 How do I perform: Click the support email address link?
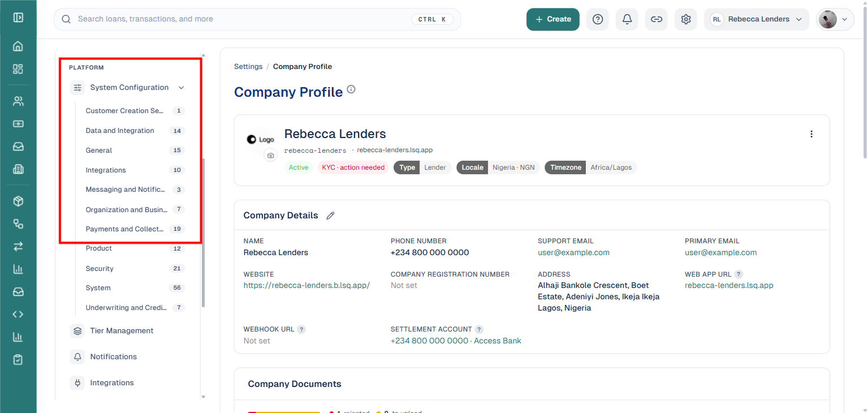573,253
